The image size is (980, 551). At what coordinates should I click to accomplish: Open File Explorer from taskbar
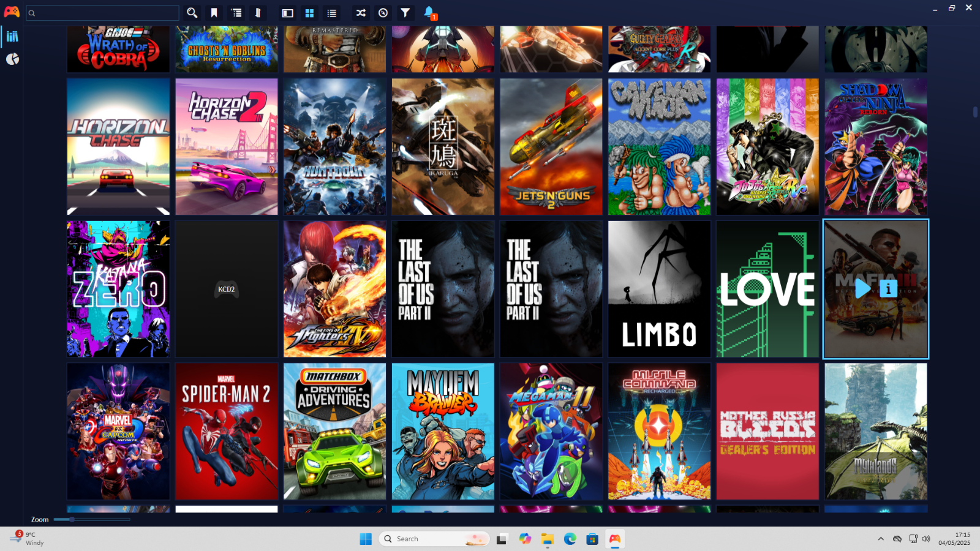coord(547,539)
